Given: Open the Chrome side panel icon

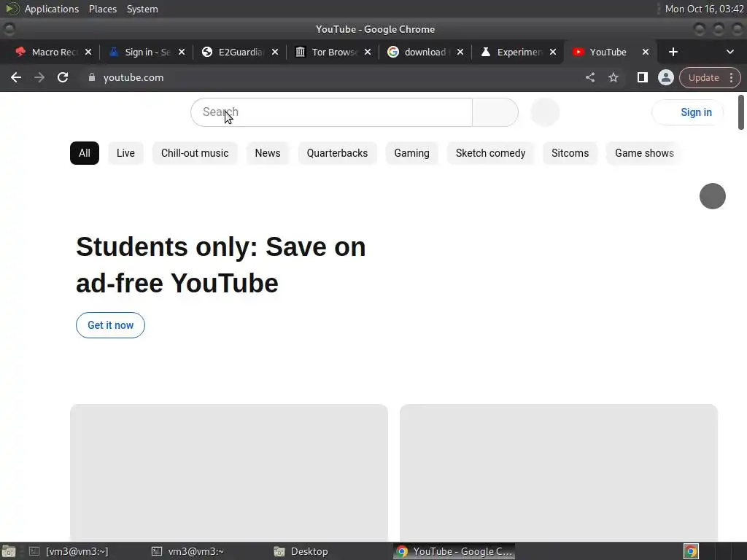Looking at the screenshot, I should point(642,77).
